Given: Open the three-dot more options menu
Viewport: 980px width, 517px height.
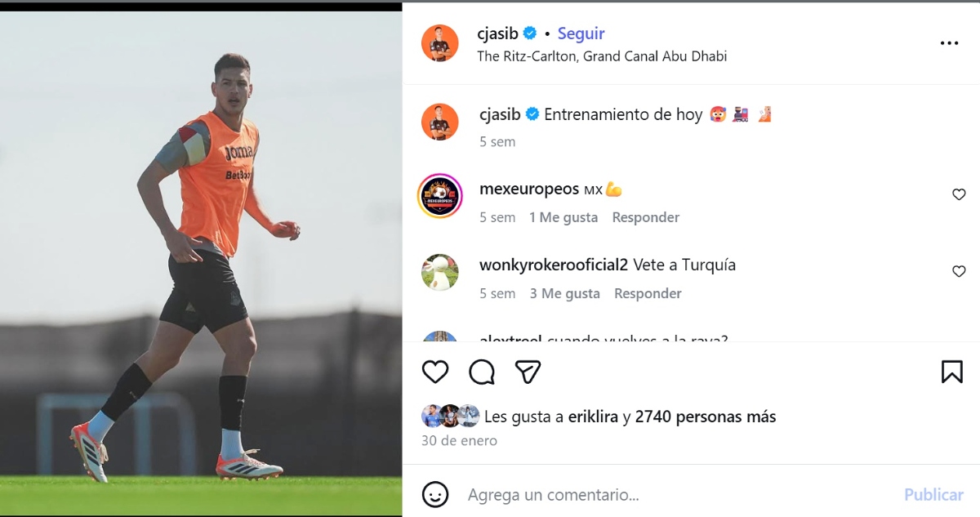Looking at the screenshot, I should coord(949,43).
